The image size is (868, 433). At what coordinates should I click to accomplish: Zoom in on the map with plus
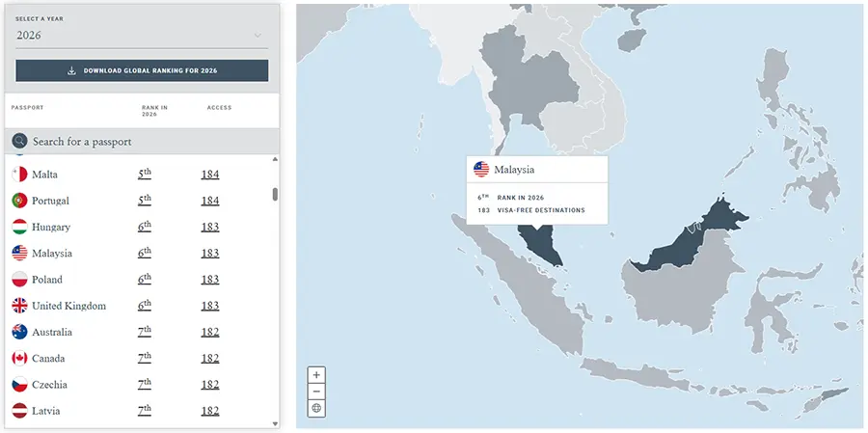(316, 375)
